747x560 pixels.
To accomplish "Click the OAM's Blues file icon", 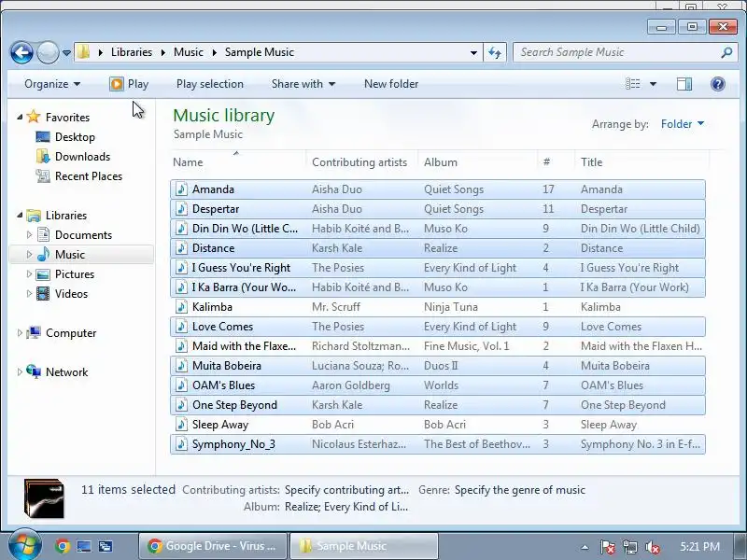I will point(181,385).
